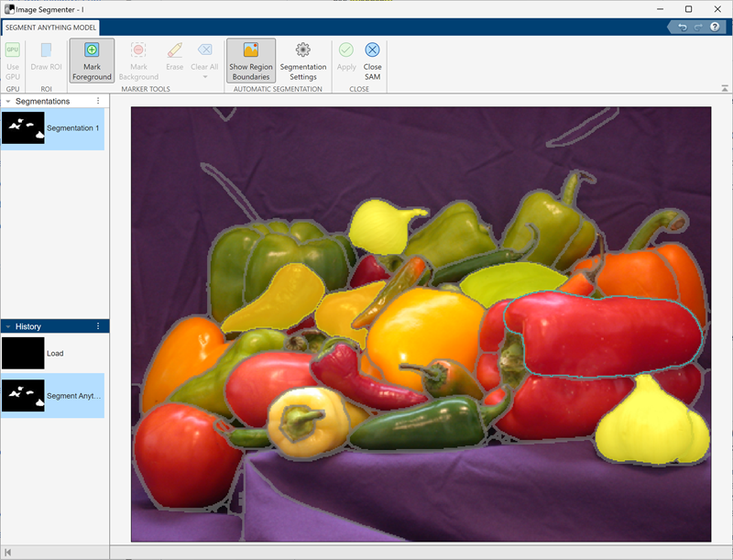Open the Clear All dropdown arrow
This screenshot has width=733, height=560.
click(x=203, y=78)
